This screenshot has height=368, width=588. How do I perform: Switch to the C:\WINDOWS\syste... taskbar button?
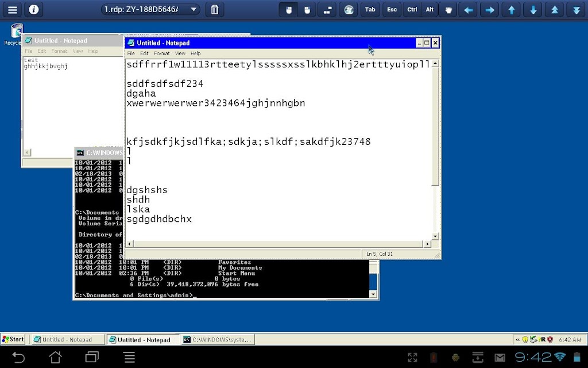tap(218, 339)
